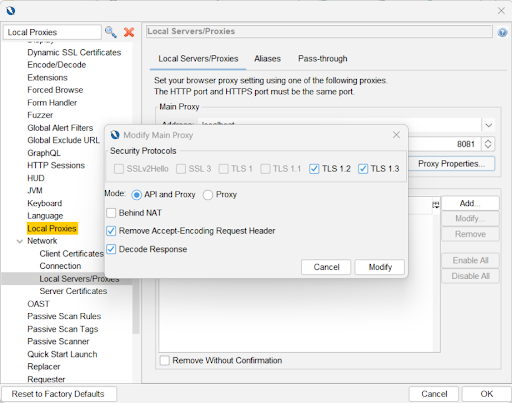Open the Pass-through tab
This screenshot has width=512, height=403.
coord(322,59)
